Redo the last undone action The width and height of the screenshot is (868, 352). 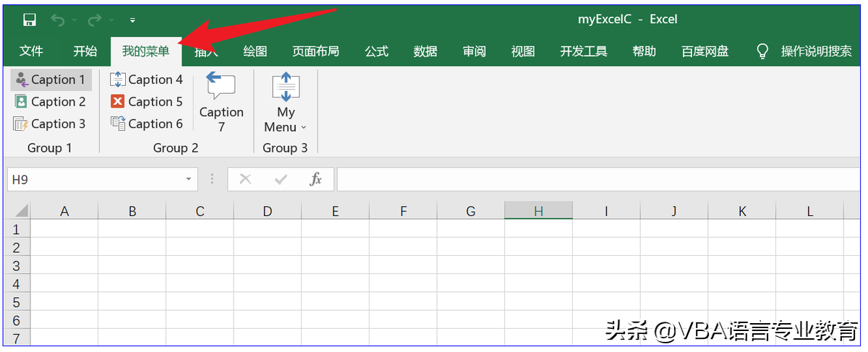tap(94, 20)
